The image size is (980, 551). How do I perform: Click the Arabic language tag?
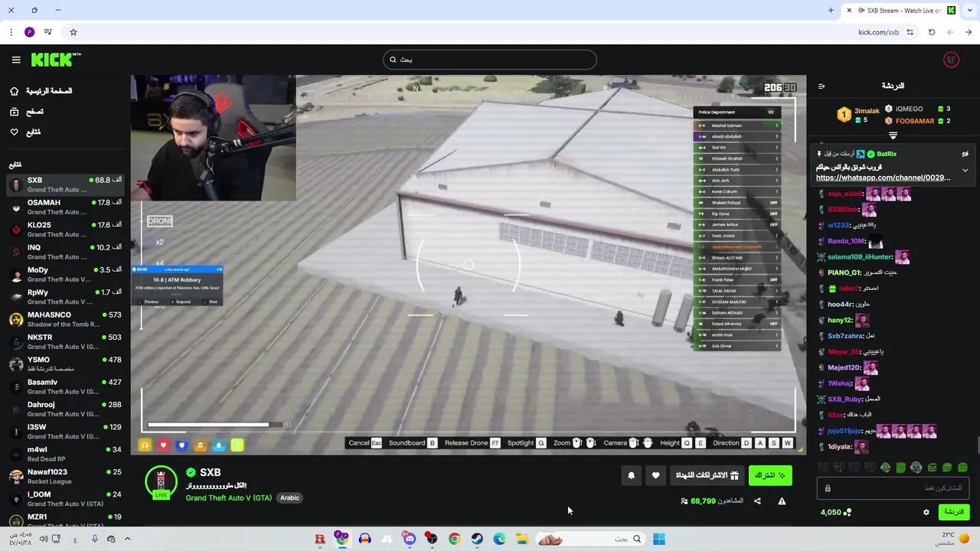point(289,497)
